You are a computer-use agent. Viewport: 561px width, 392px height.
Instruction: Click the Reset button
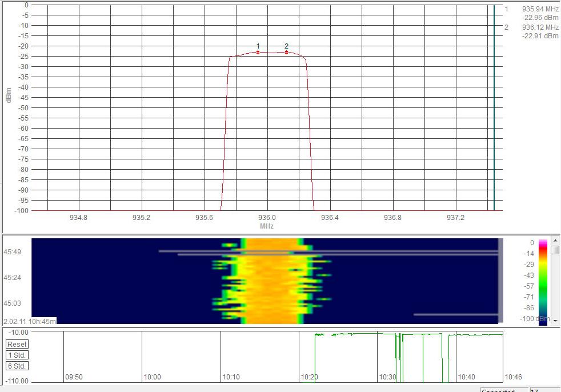pos(17,345)
